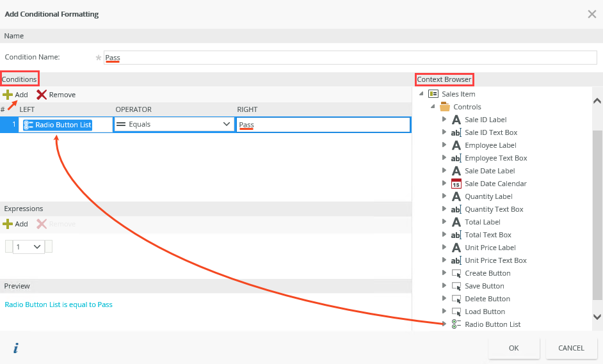Open the Equals operator dropdown
The width and height of the screenshot is (603, 364).
point(226,124)
